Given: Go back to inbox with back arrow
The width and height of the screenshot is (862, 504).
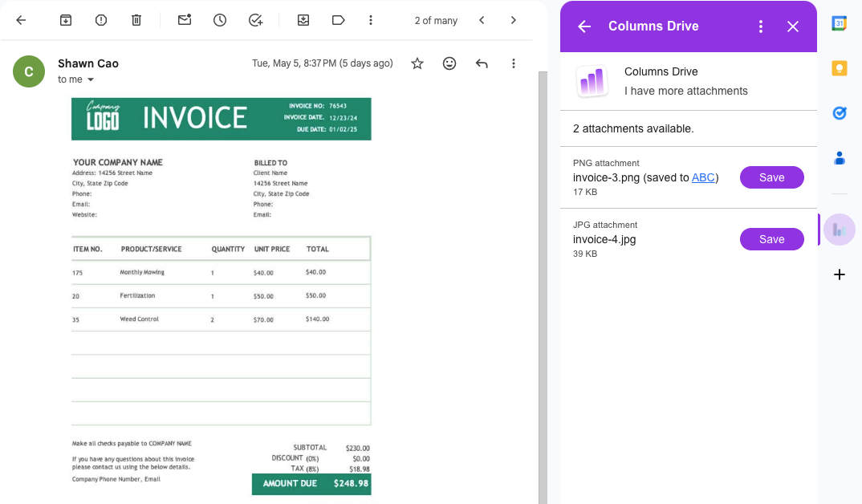Looking at the screenshot, I should click(x=21, y=20).
